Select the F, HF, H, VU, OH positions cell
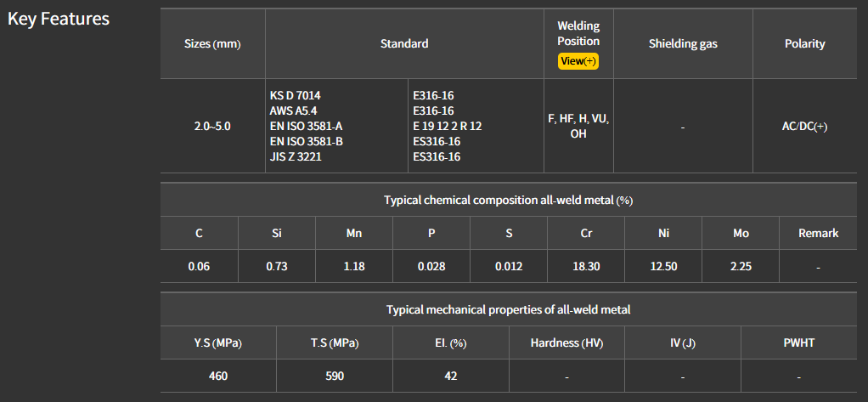Image resolution: width=868 pixels, height=402 pixels. (578, 127)
